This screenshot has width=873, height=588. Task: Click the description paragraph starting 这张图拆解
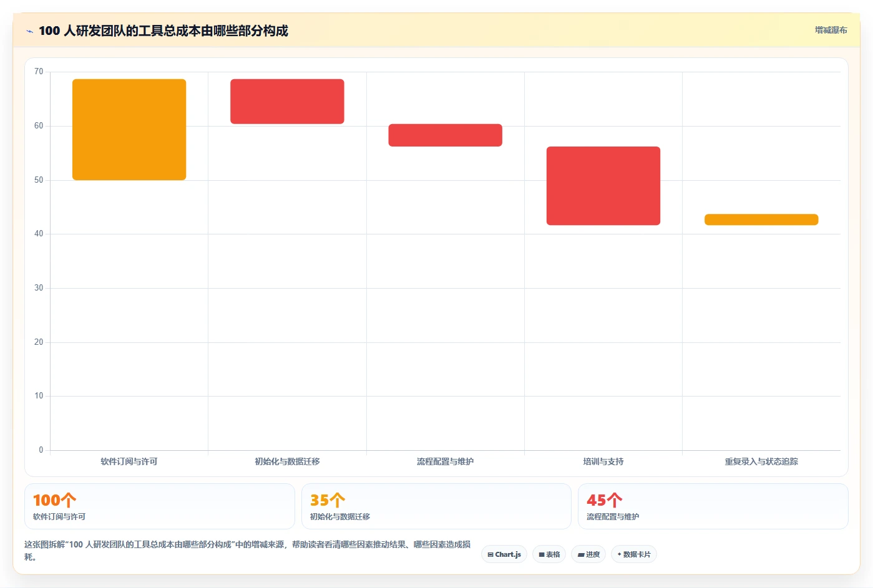[x=248, y=551]
